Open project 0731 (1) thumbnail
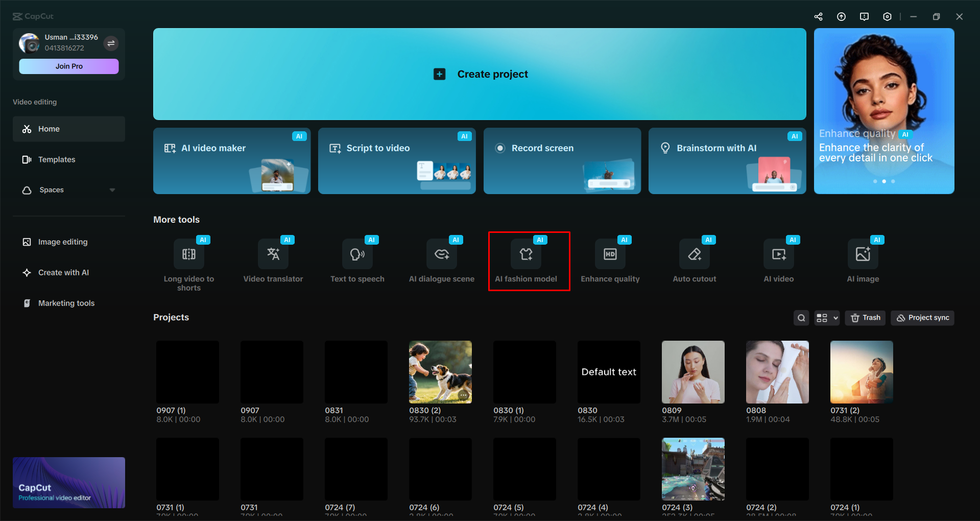Image resolution: width=980 pixels, height=521 pixels. [187, 469]
